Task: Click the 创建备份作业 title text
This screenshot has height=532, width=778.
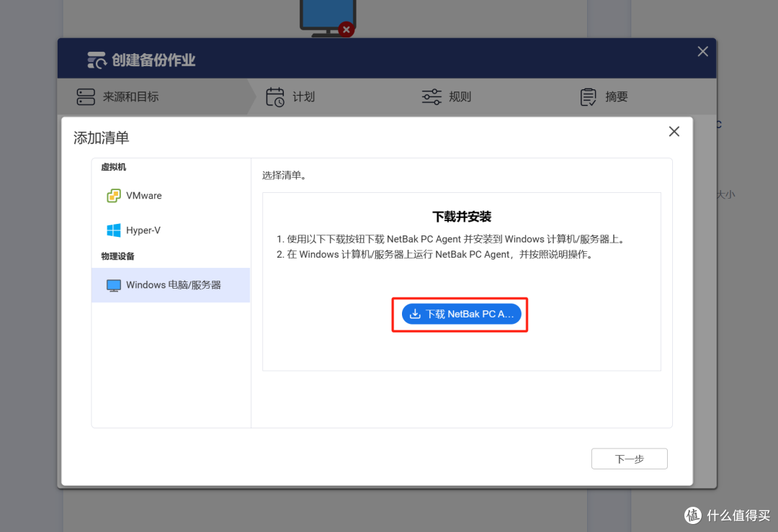Action: pos(153,60)
